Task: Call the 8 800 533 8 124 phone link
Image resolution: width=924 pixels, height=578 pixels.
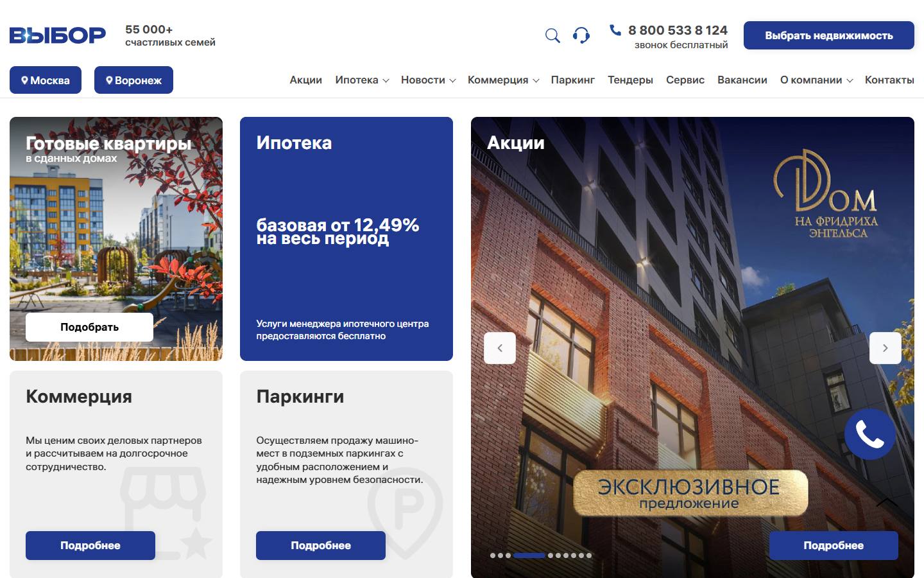Action: pyautogui.click(x=678, y=30)
